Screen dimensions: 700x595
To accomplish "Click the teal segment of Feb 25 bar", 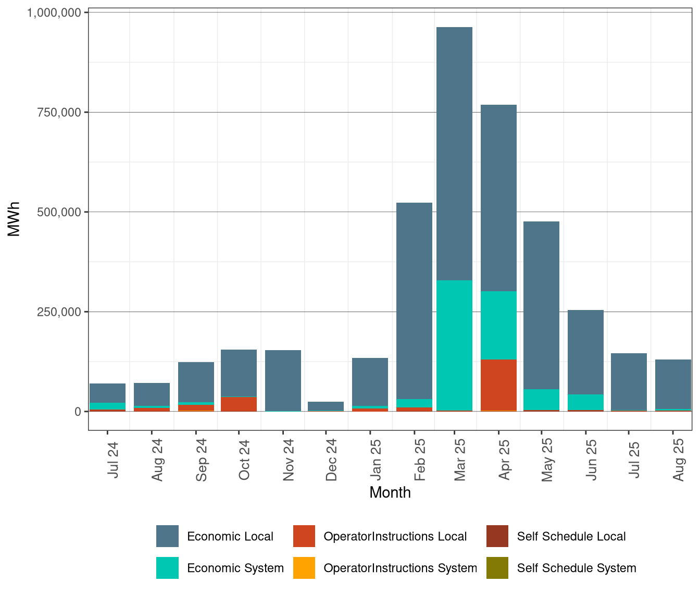I will 414,402.
